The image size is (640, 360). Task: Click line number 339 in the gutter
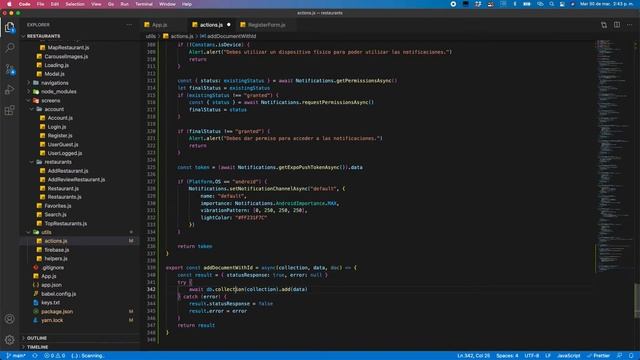[x=151, y=268]
